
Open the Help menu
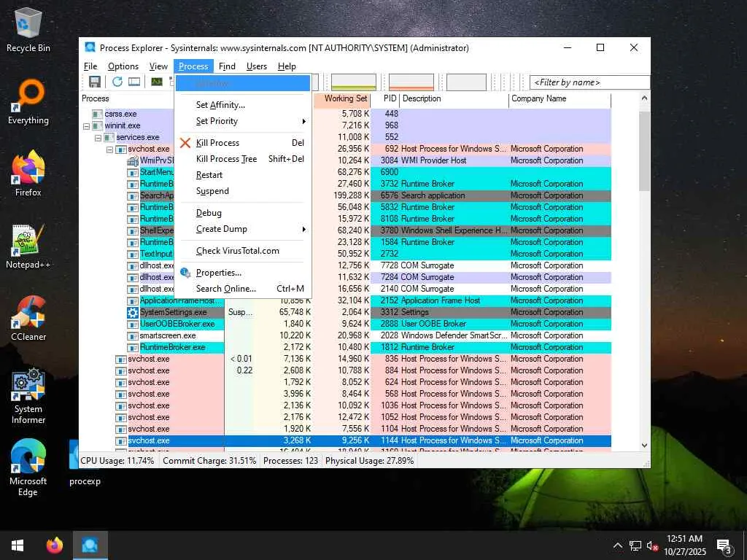click(x=287, y=66)
